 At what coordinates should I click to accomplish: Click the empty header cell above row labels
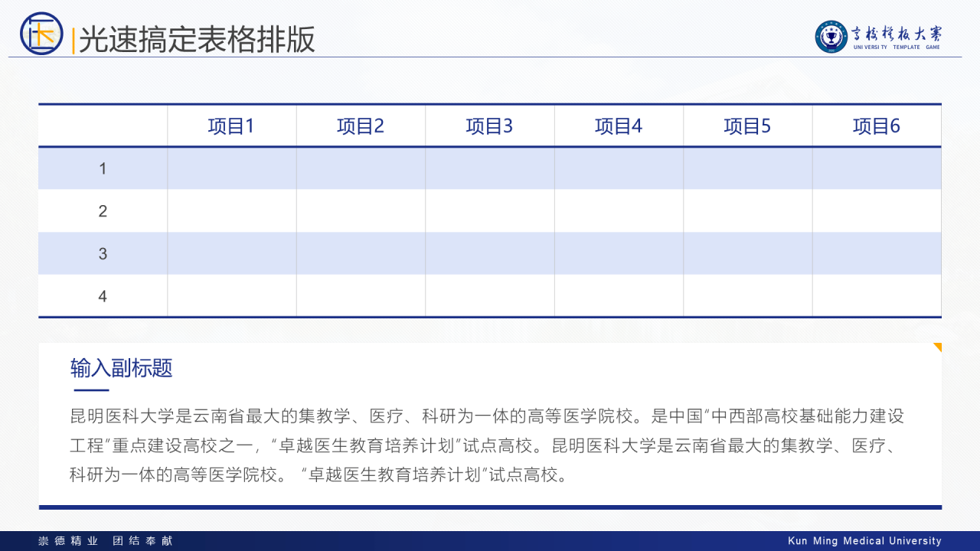point(103,126)
